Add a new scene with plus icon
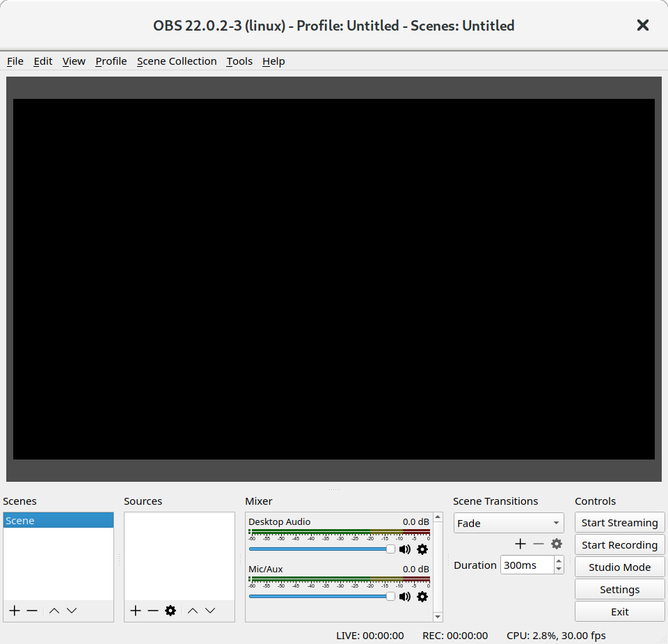 pos(15,611)
